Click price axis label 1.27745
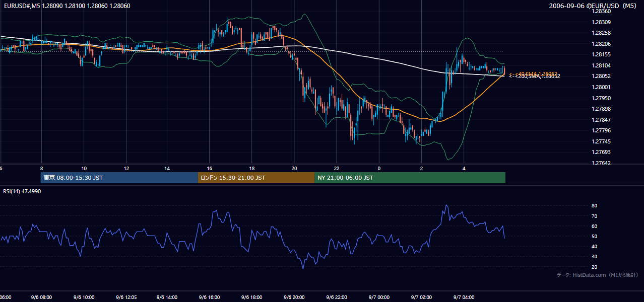 click(602, 141)
